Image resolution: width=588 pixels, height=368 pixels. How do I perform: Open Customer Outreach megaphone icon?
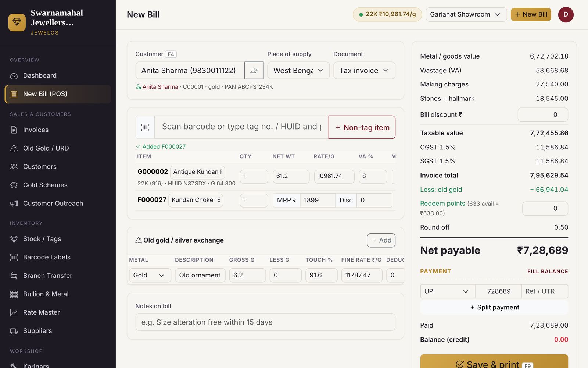click(x=14, y=204)
